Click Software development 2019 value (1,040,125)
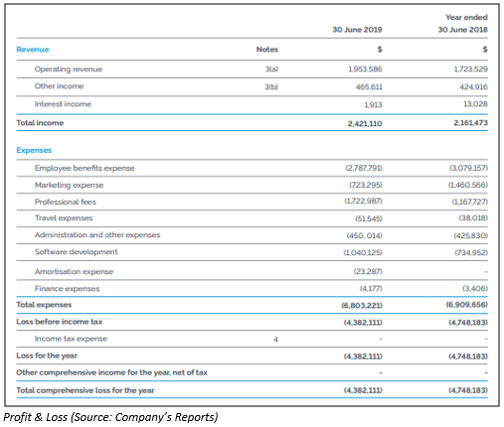 363,252
